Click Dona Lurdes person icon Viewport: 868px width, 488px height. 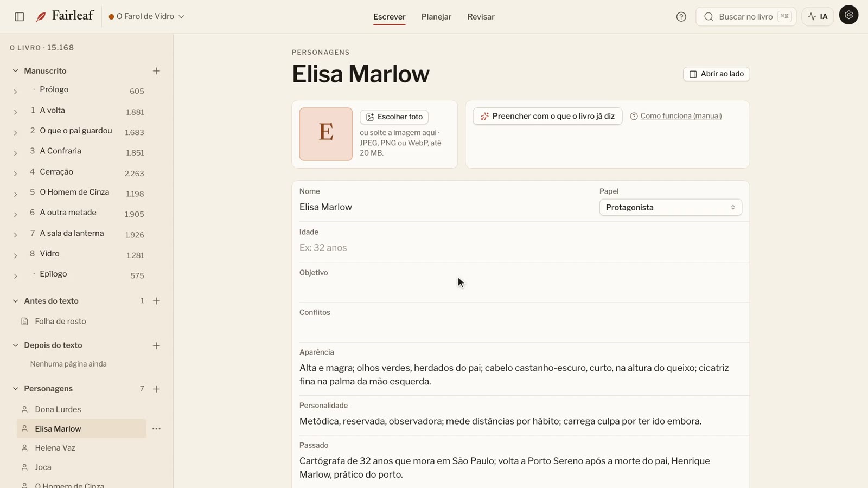24,409
